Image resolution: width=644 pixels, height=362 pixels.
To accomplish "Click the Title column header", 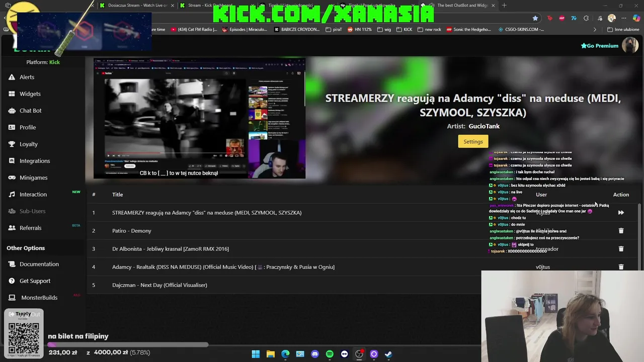I will [117, 195].
